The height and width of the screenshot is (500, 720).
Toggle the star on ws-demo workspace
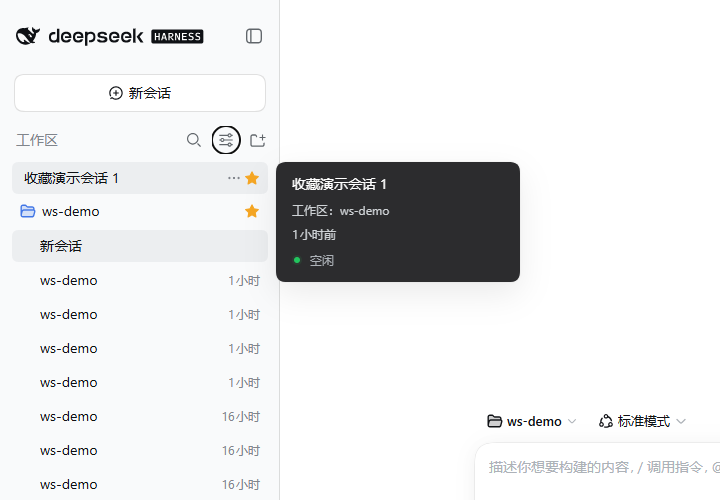coord(252,211)
